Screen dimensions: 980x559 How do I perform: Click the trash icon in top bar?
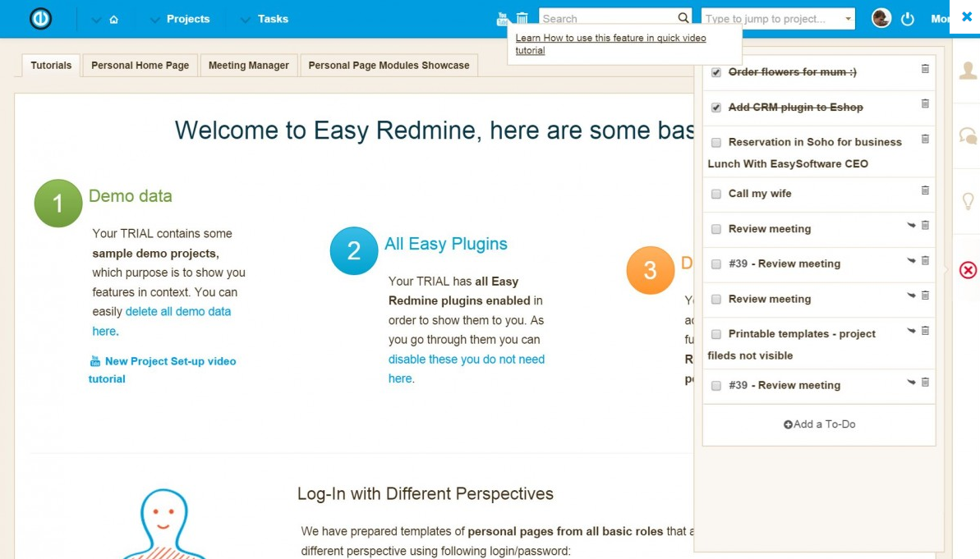[x=522, y=18]
